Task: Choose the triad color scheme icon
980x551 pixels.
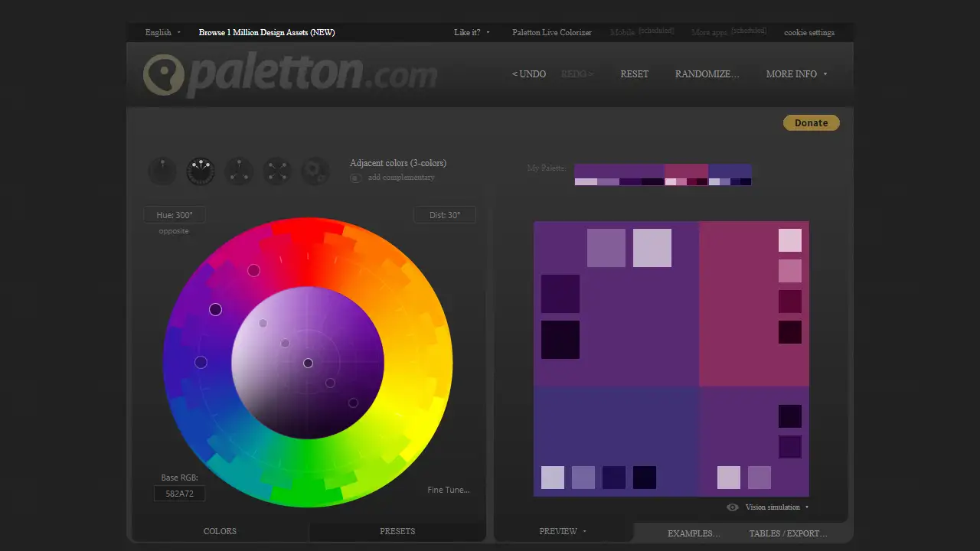Action: [238, 171]
